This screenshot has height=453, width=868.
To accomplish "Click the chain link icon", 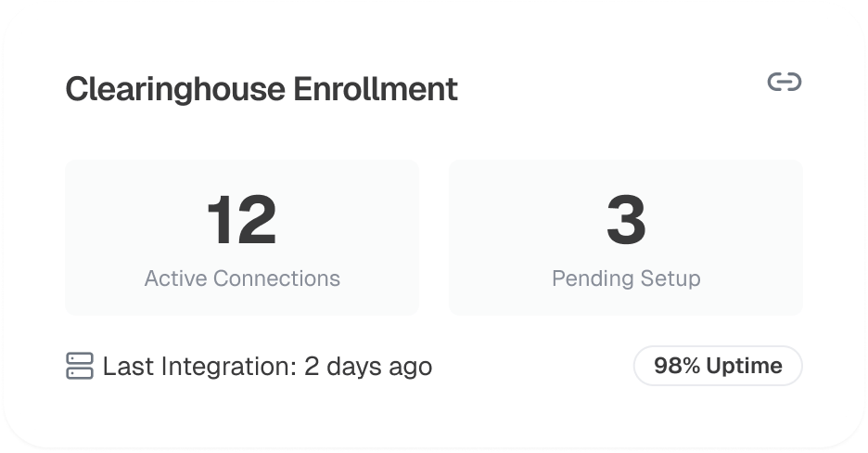I will 784,83.
